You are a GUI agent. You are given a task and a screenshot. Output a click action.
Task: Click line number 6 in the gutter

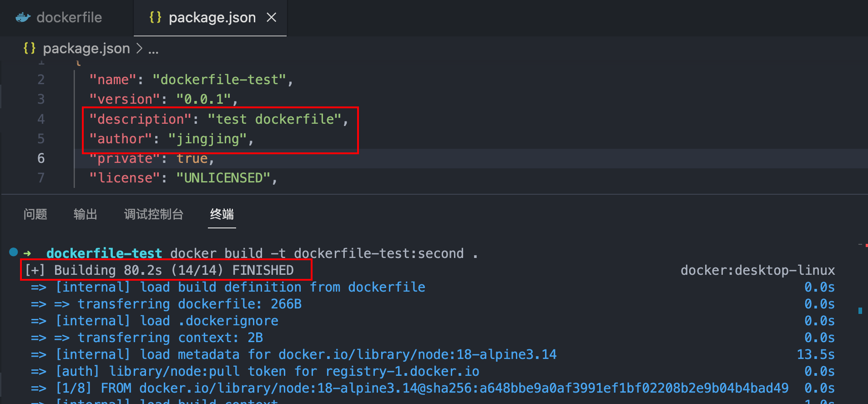(41, 158)
